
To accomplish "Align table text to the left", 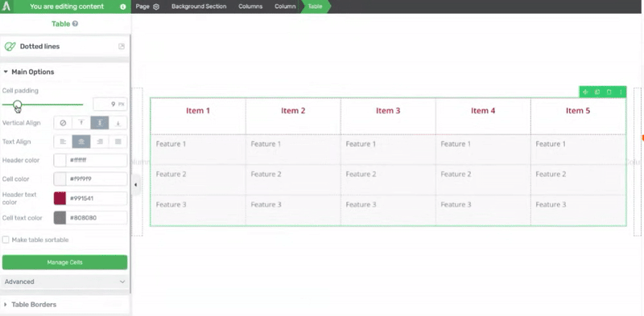I will 63,142.
